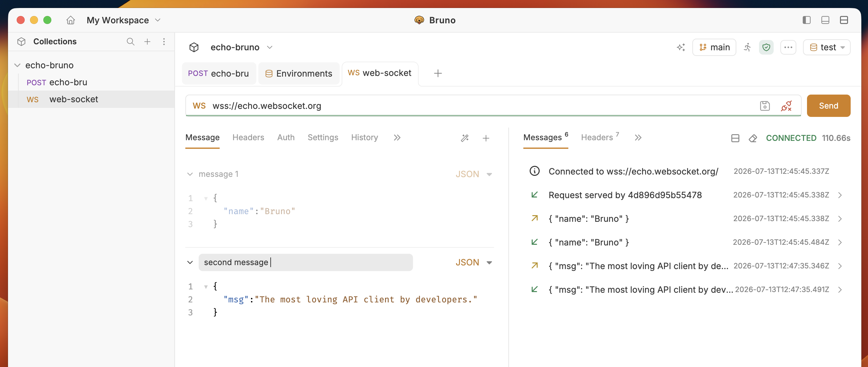Switch to the Environments tab
Image resolution: width=868 pixels, height=367 pixels.
(x=299, y=73)
